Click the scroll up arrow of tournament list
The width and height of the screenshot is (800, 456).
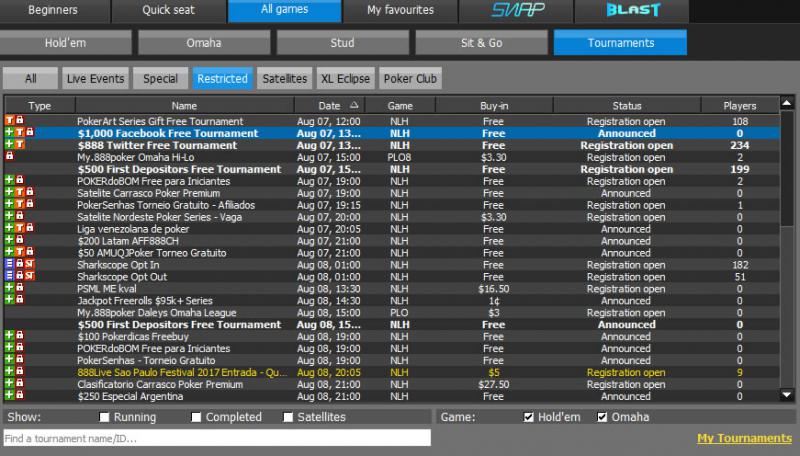[x=787, y=103]
